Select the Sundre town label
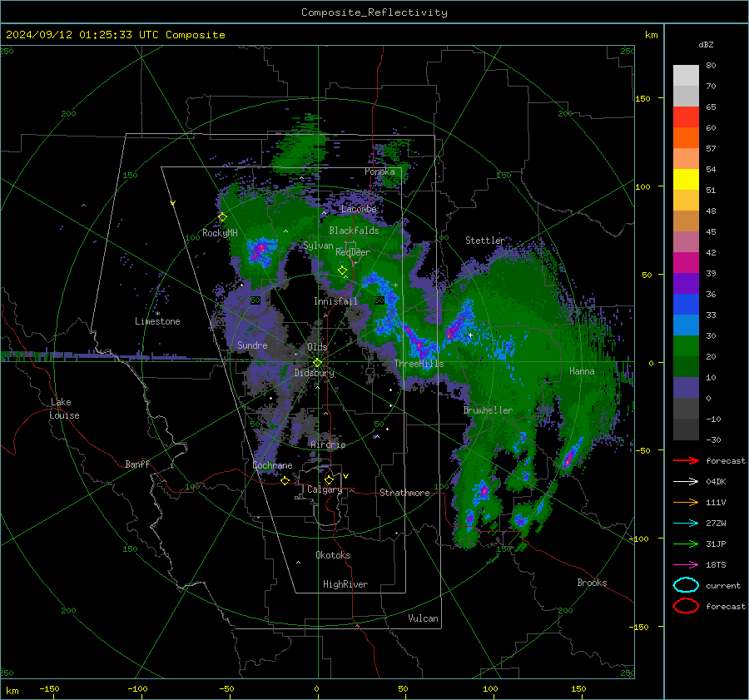 pyautogui.click(x=252, y=345)
